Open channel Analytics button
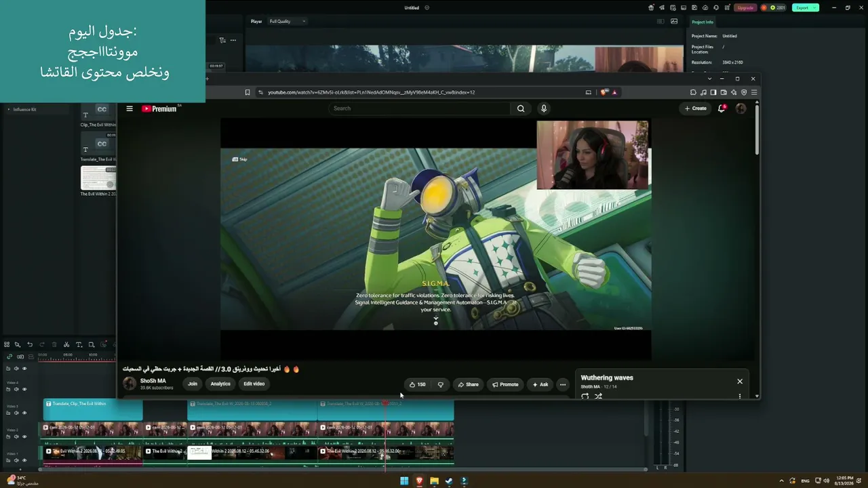The width and height of the screenshot is (868, 488). pos(220,384)
